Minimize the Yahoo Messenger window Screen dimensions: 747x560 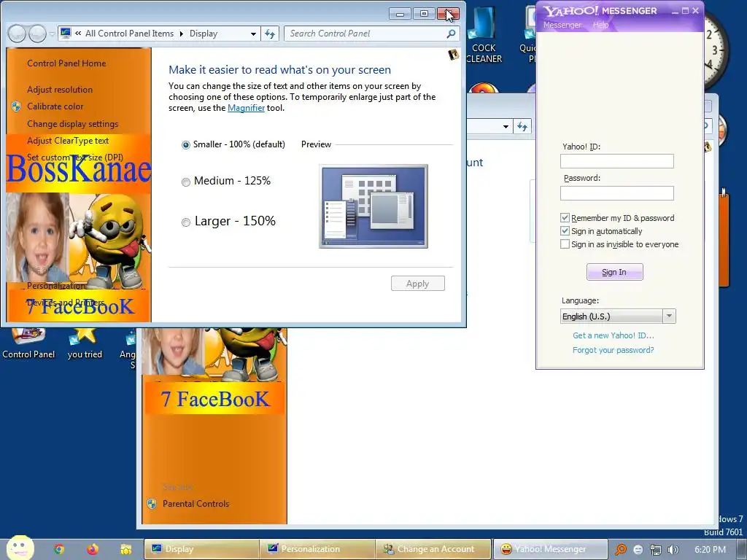click(675, 11)
